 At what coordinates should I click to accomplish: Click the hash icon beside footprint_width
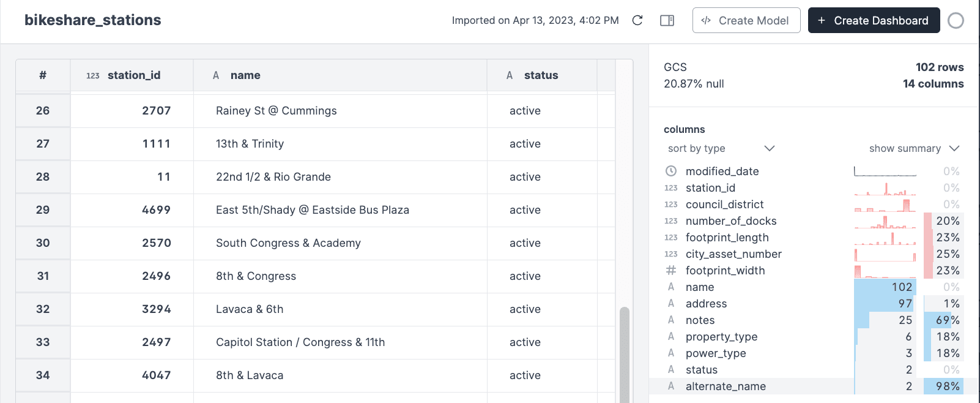pos(671,271)
